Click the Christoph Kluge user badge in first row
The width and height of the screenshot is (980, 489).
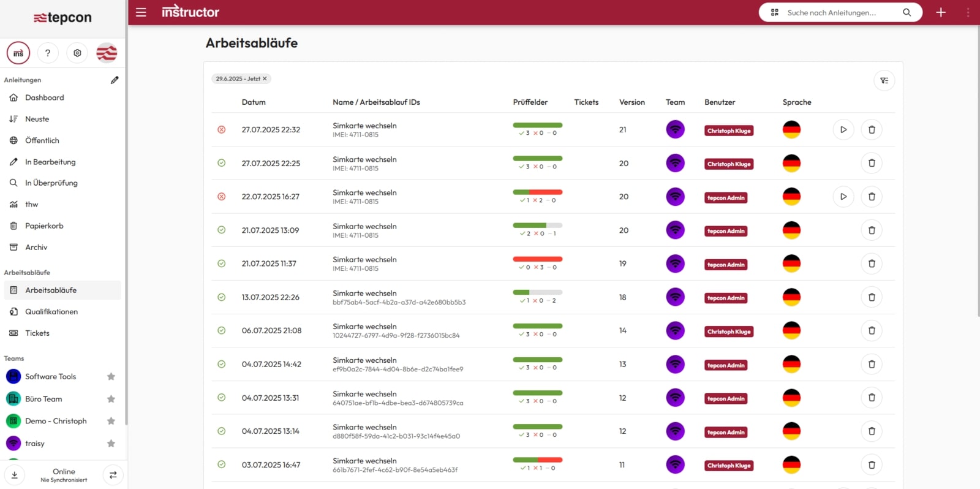pos(728,131)
